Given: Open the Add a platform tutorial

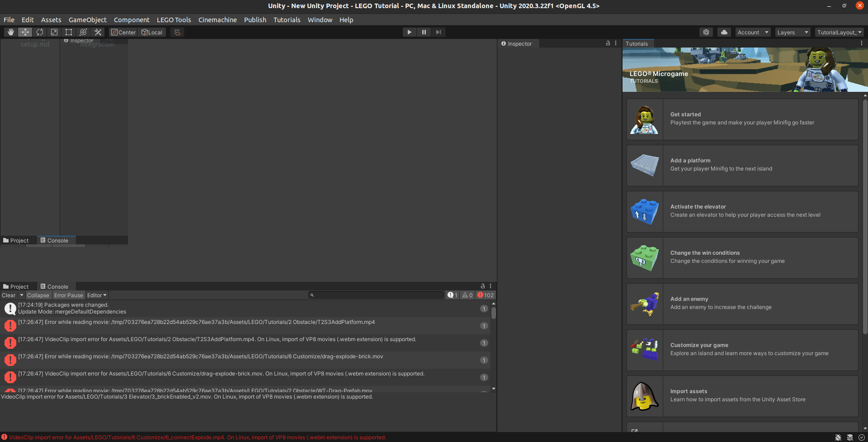Looking at the screenshot, I should pos(742,166).
